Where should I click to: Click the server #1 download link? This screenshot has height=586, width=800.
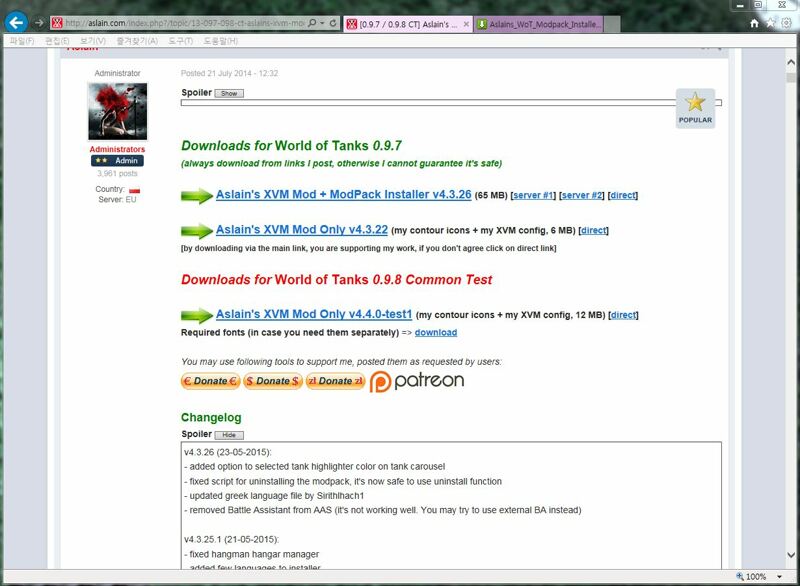click(x=533, y=195)
